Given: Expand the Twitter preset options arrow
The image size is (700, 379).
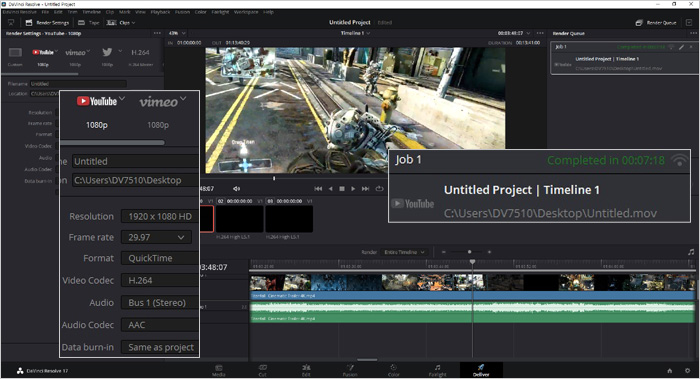Looking at the screenshot, I should (120, 51).
